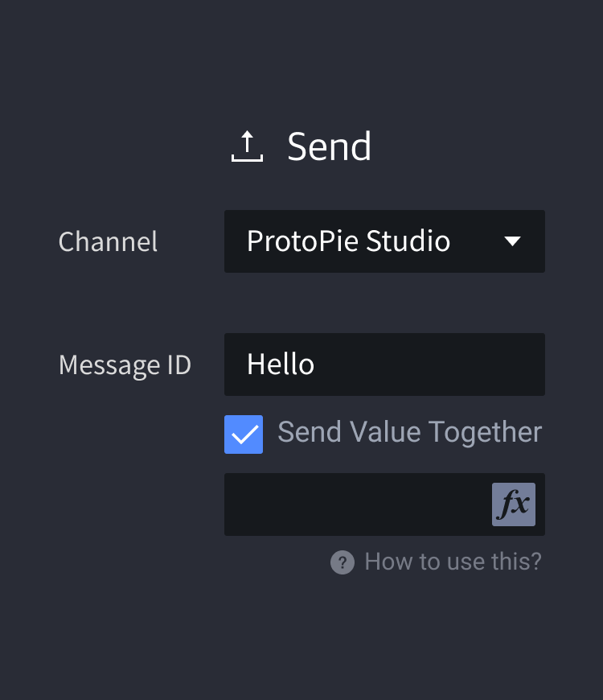Click space between ProtoPie Studio and arrow
Screen dimensions: 603x700
pyautogui.click(x=477, y=241)
